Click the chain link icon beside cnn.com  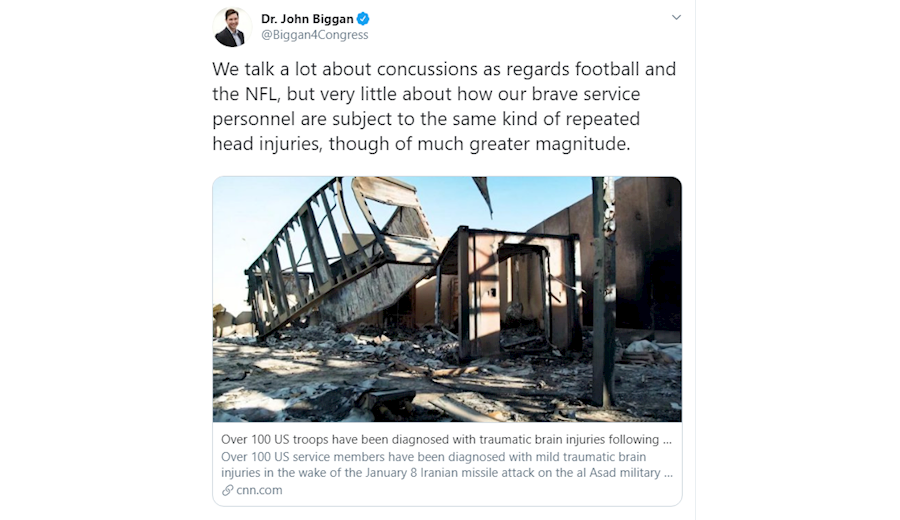click(227, 490)
